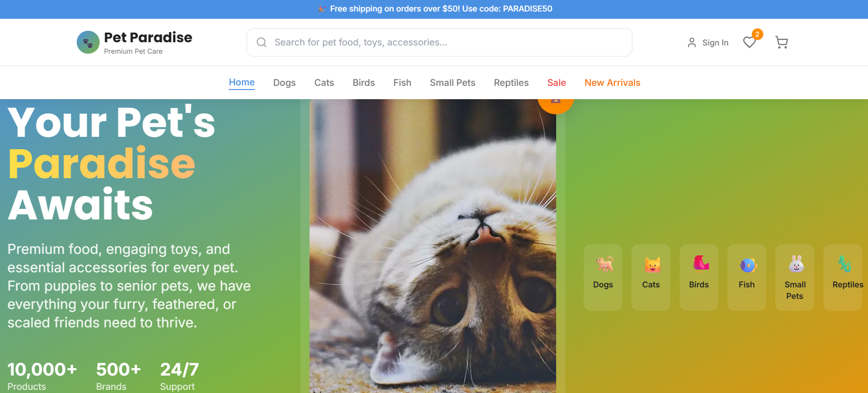868x393 pixels.
Task: Click the red Sale link
Action: [x=556, y=83]
